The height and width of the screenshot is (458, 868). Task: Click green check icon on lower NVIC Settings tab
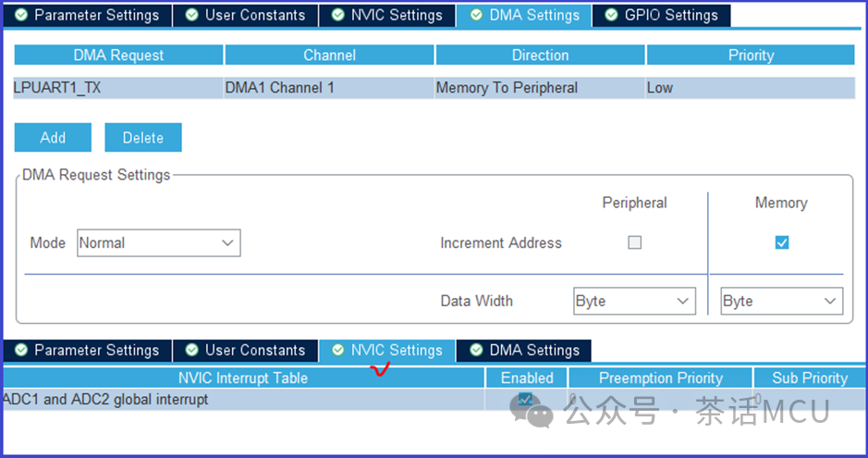[x=337, y=350]
